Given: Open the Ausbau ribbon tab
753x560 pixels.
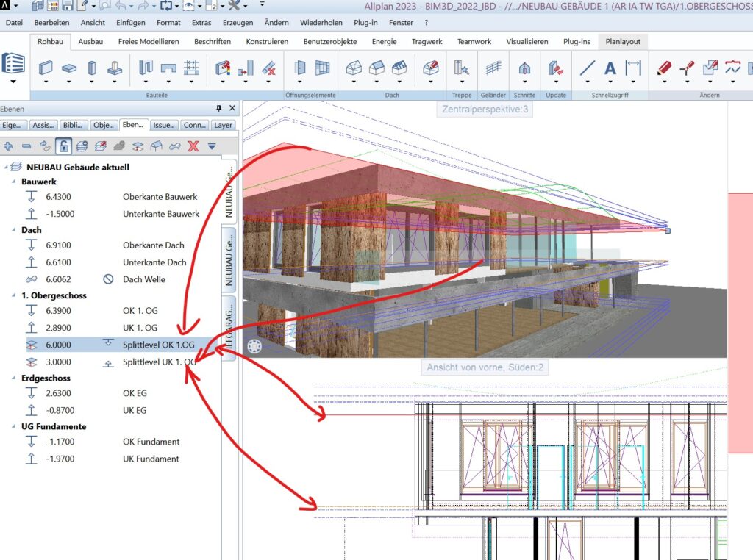Looking at the screenshot, I should (90, 42).
